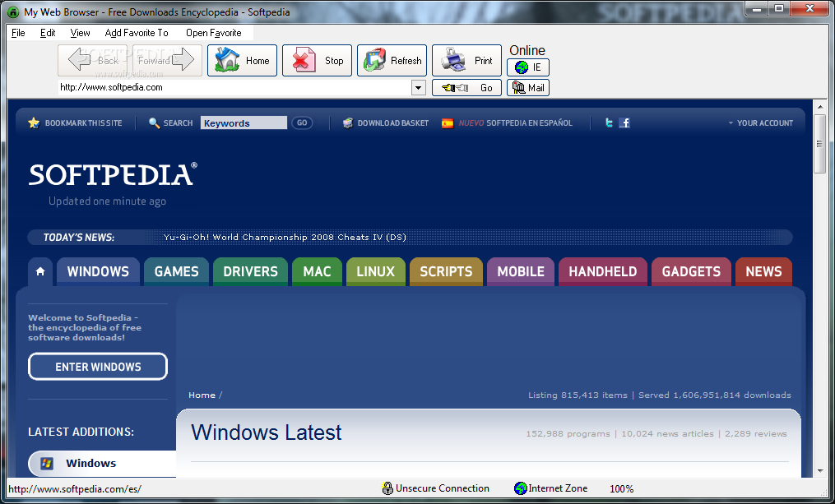Click the Spanish flag icon
Viewport: 835px width, 504px height.
(x=448, y=123)
